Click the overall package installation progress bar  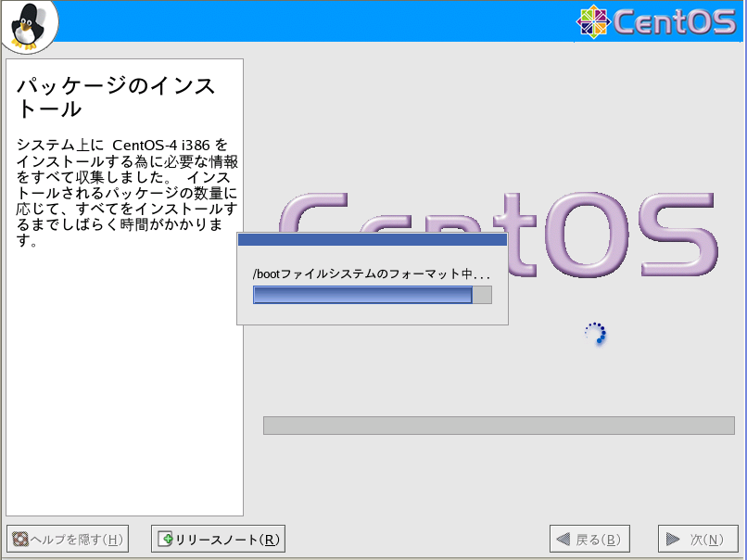[x=499, y=426]
